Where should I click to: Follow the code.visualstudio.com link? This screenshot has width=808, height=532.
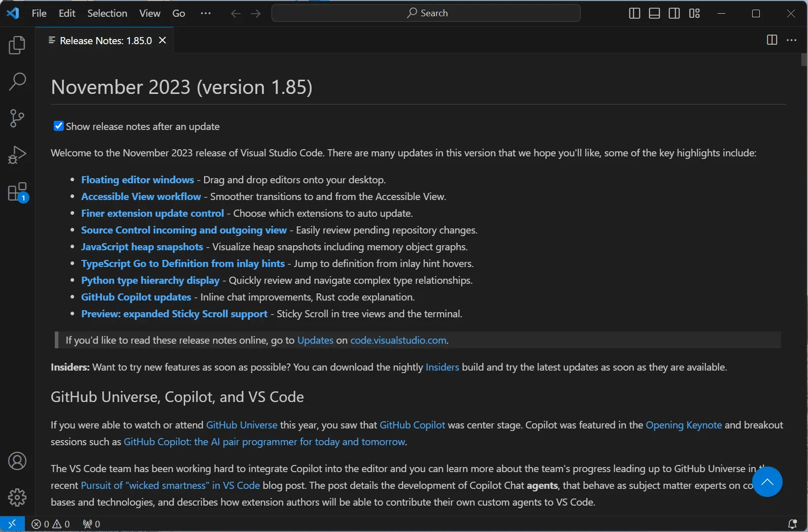click(398, 340)
